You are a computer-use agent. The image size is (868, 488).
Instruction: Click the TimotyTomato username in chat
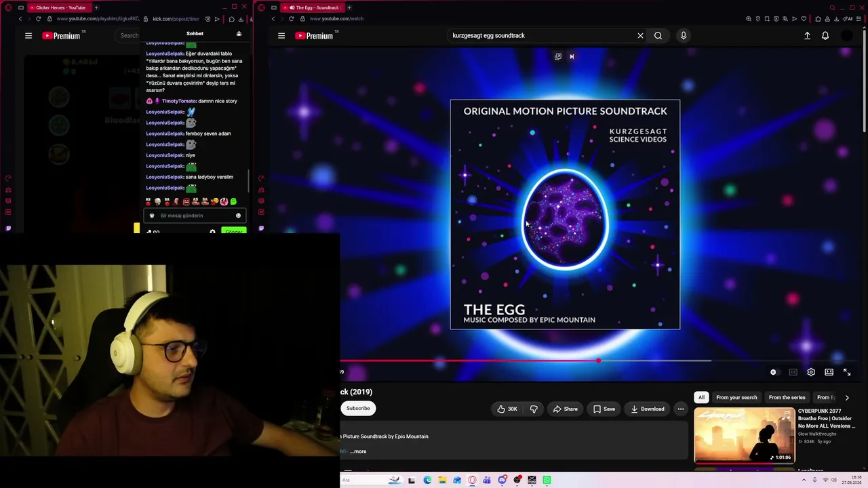tap(179, 101)
